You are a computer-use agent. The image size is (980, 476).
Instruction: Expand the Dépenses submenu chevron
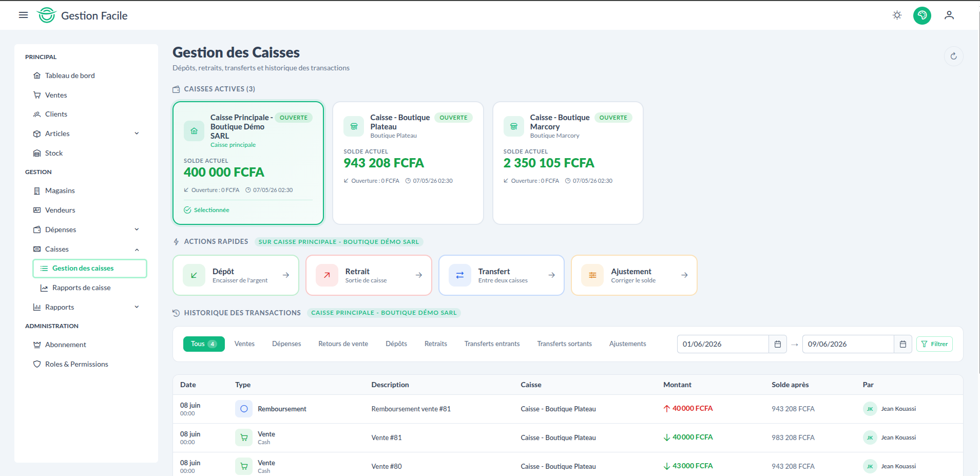coord(137,230)
